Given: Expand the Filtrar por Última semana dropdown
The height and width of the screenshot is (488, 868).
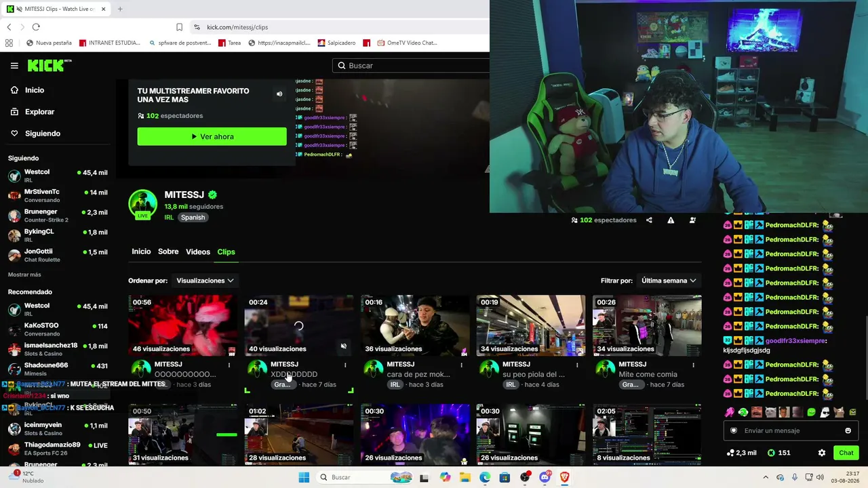Looking at the screenshot, I should click(669, 281).
